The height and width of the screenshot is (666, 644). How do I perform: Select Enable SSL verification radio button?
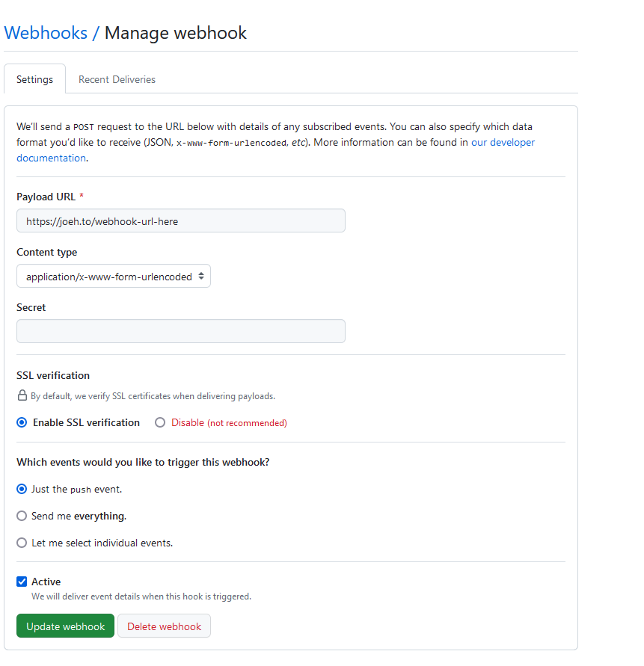[x=22, y=423]
